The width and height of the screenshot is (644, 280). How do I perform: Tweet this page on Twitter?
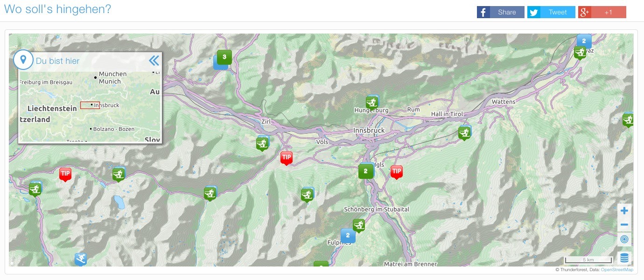tap(551, 12)
